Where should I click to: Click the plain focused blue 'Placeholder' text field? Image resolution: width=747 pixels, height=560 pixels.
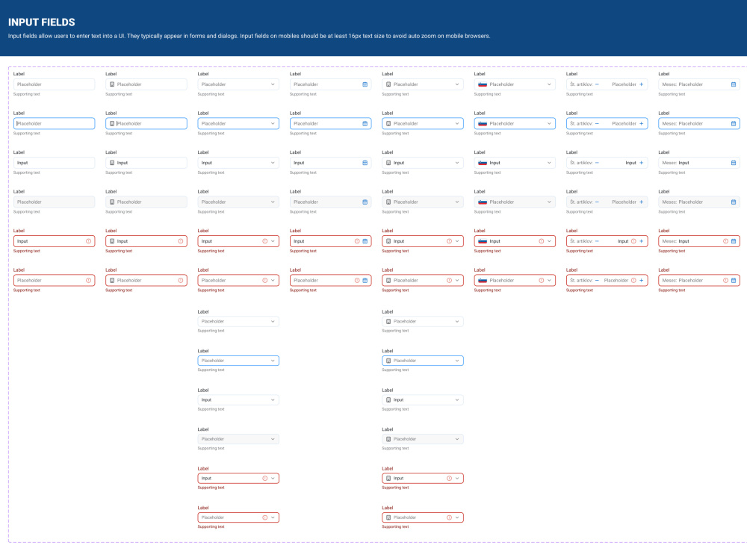coord(54,124)
